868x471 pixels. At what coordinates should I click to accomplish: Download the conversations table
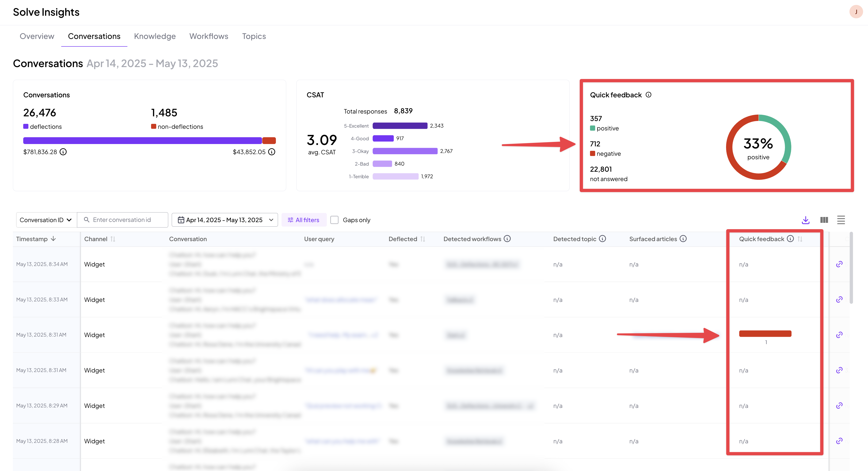point(805,220)
